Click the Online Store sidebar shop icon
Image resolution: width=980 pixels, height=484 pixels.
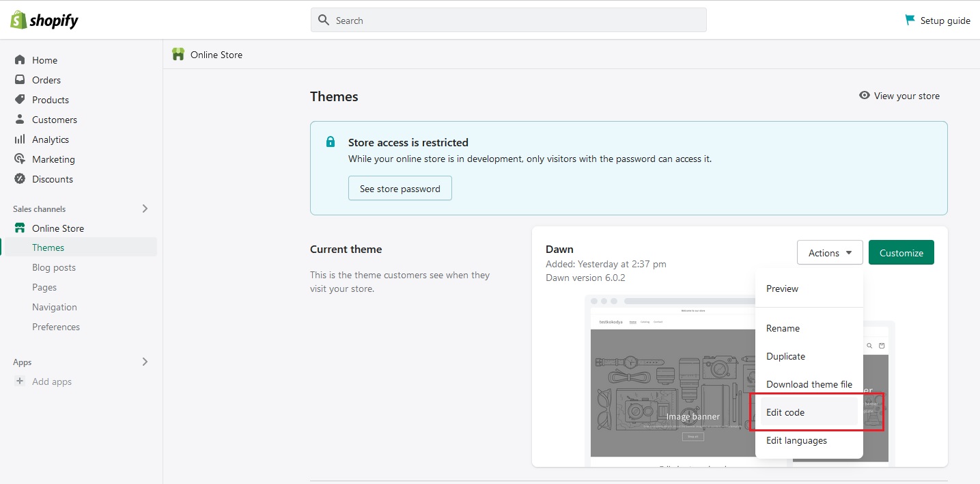[x=20, y=228]
